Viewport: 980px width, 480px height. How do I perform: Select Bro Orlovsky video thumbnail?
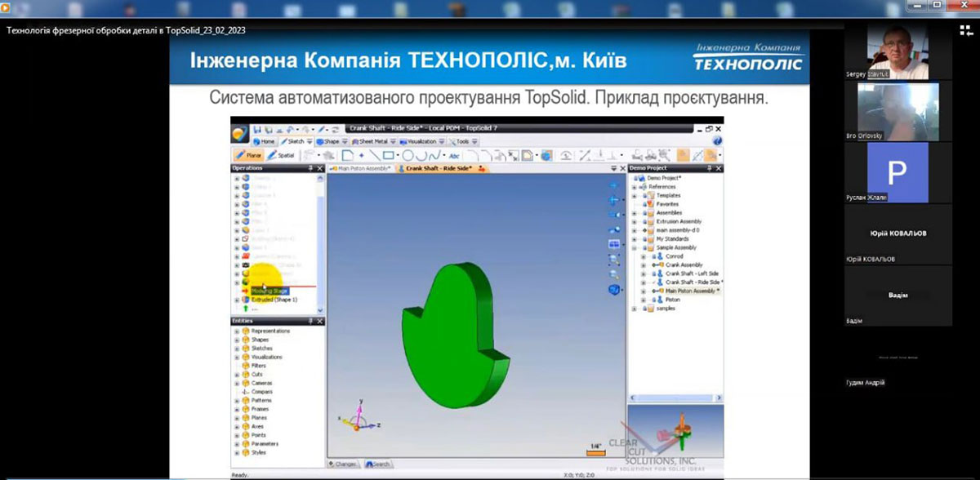[898, 112]
